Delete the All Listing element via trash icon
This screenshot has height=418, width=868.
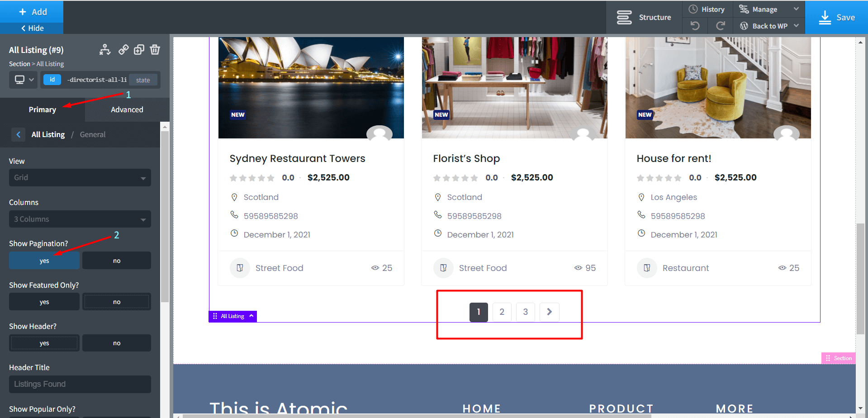[x=155, y=50]
